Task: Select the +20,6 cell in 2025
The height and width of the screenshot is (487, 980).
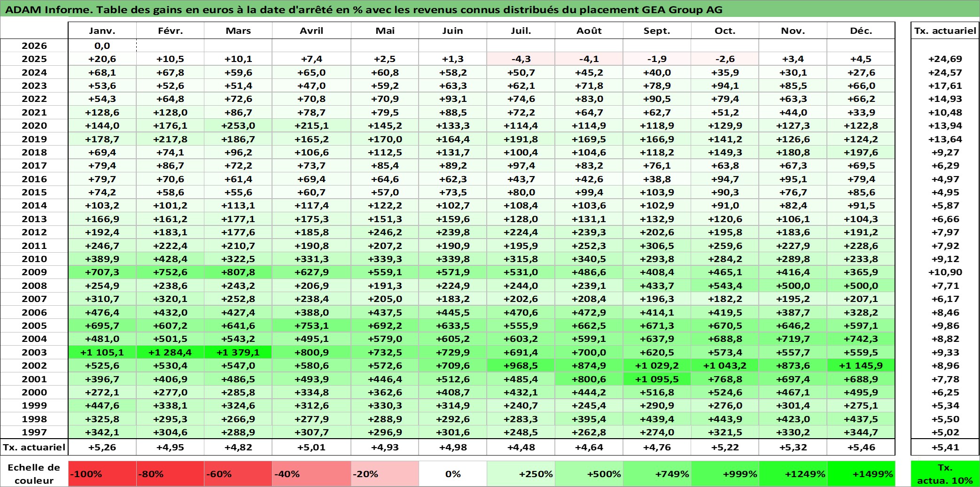Action: click(x=102, y=59)
